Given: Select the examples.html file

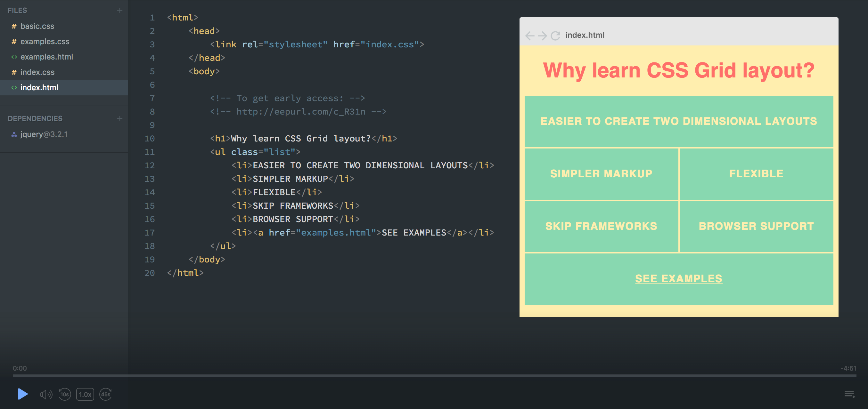Looking at the screenshot, I should tap(46, 57).
